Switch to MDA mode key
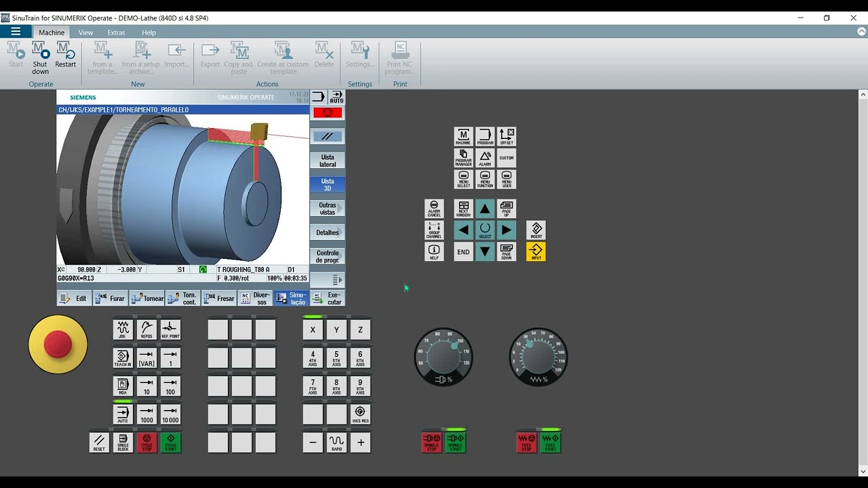This screenshot has height=488, width=868. (x=123, y=386)
